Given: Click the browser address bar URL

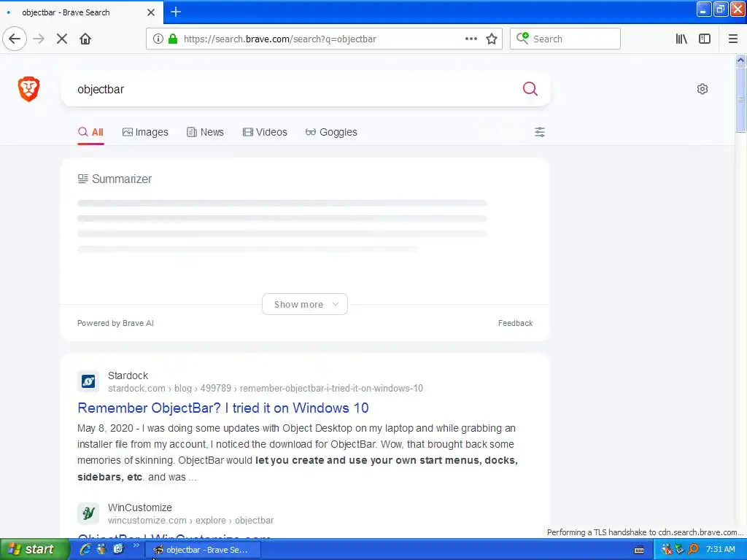Looking at the screenshot, I should (279, 39).
